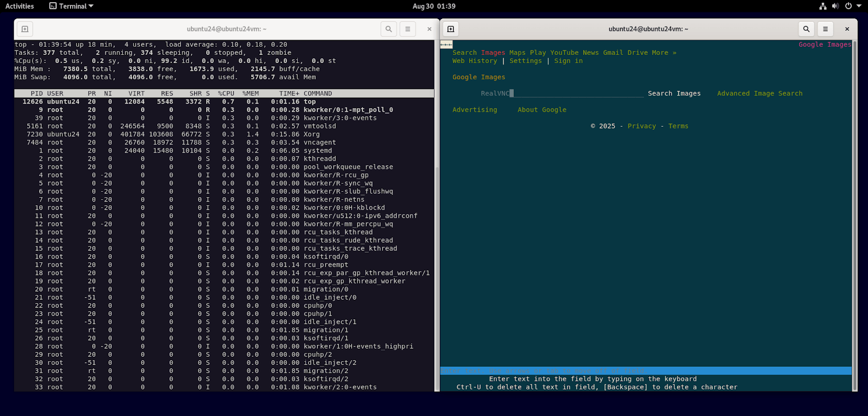
Task: Open hamburger menu in right terminal
Action: (825, 29)
